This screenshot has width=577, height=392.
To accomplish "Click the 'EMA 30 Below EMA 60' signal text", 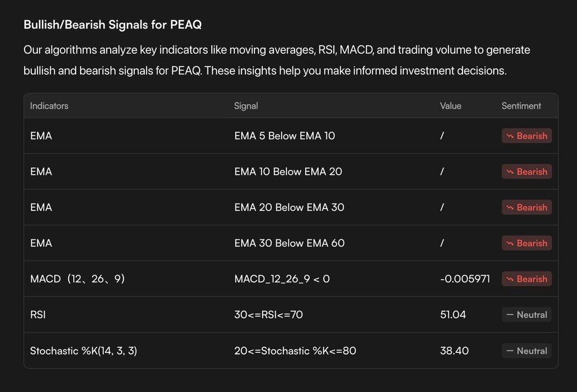I will click(x=289, y=243).
